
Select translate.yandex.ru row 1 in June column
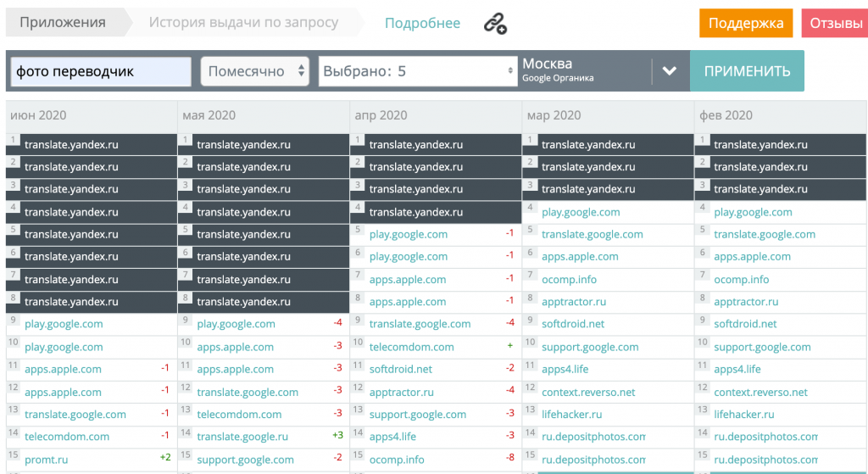click(92, 144)
